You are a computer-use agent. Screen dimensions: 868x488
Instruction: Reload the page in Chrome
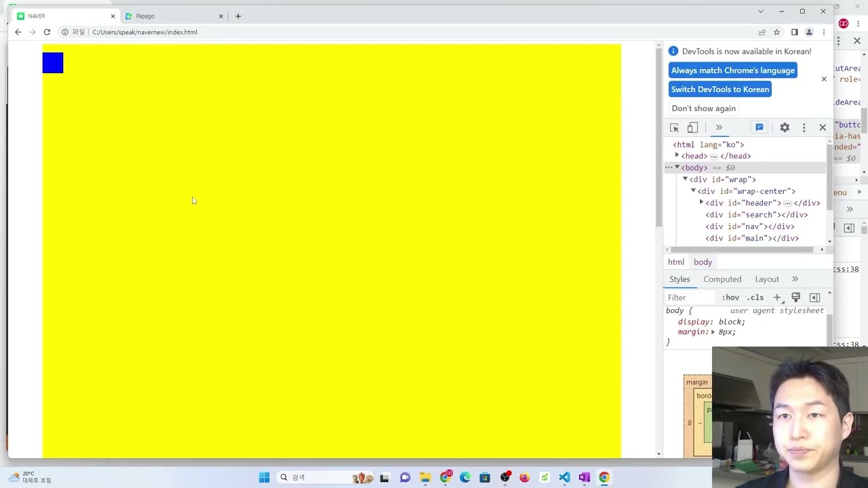point(47,32)
